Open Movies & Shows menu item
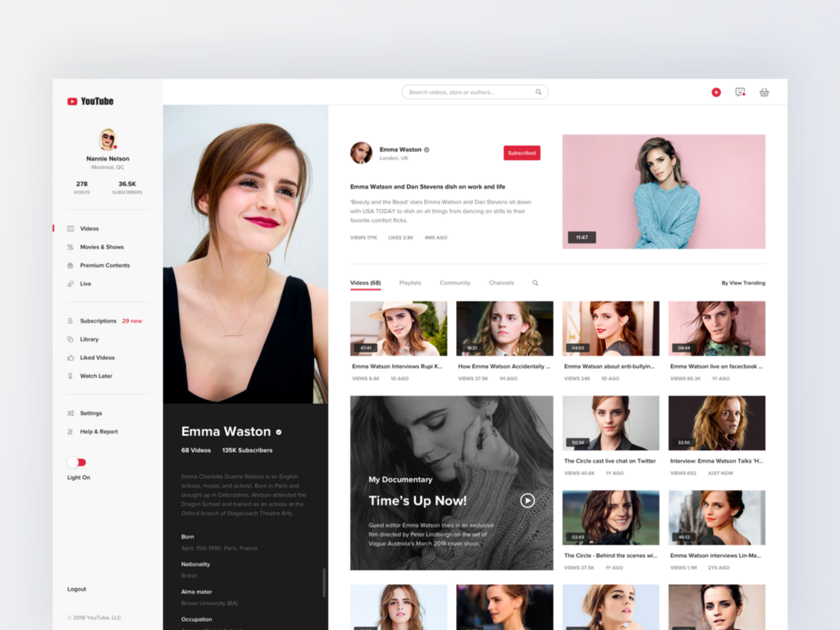The image size is (840, 630). [x=102, y=247]
